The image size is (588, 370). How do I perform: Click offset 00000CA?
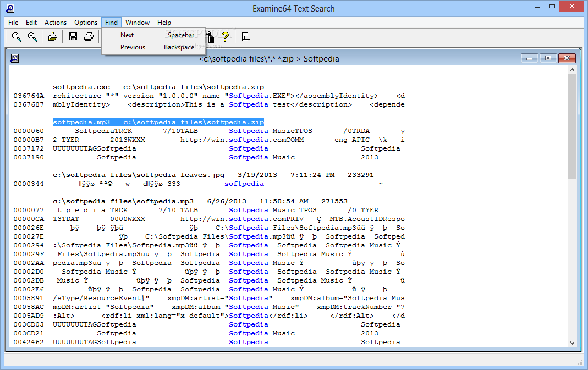[29, 219]
